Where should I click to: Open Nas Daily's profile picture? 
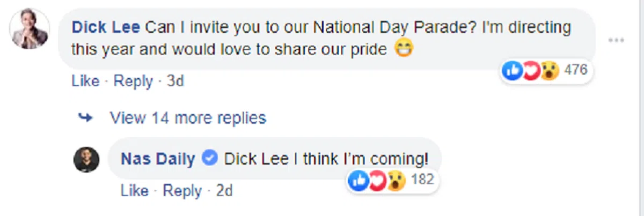86,159
